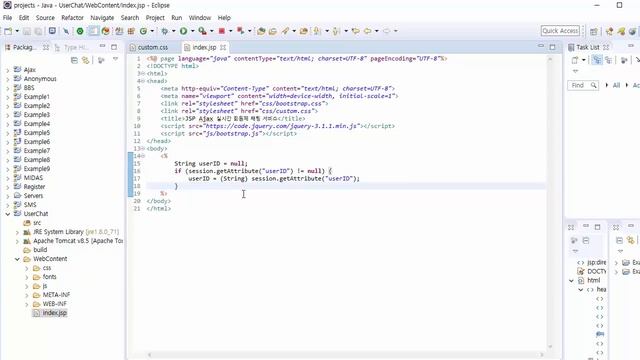Select the Example5 project
The height and width of the screenshot is (360, 640).
36,133
